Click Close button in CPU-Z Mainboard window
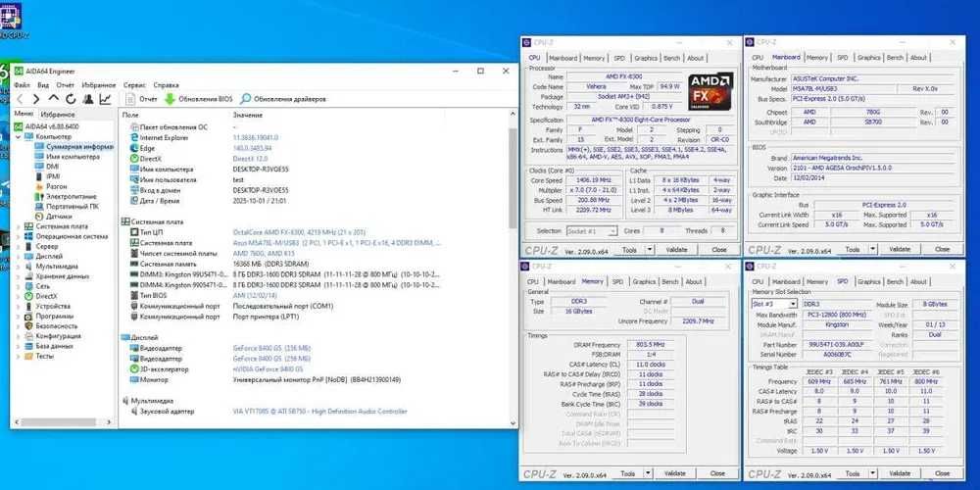The image size is (980, 490). pos(942,249)
